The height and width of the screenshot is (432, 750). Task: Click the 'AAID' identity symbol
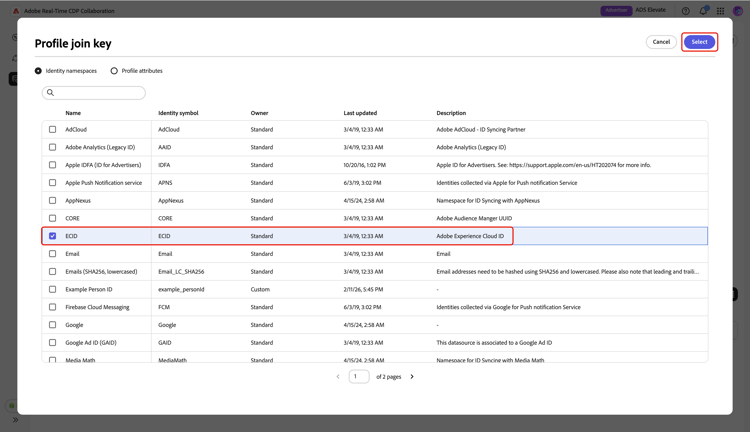click(x=165, y=147)
